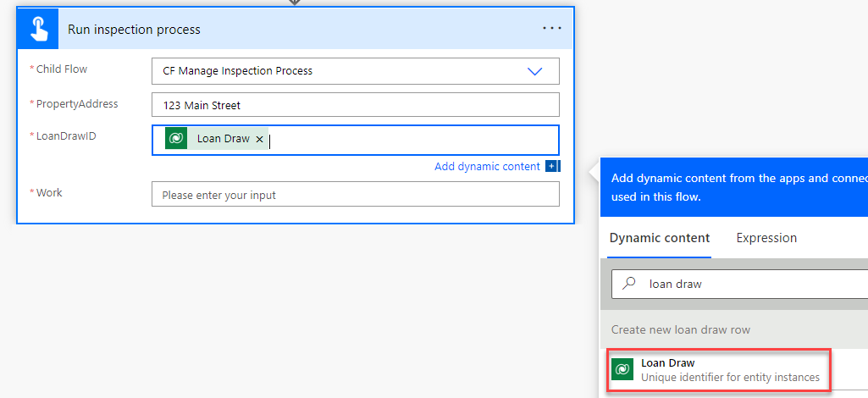Choose Loan Draw unique identifier from results
The image size is (868, 398).
pos(728,370)
